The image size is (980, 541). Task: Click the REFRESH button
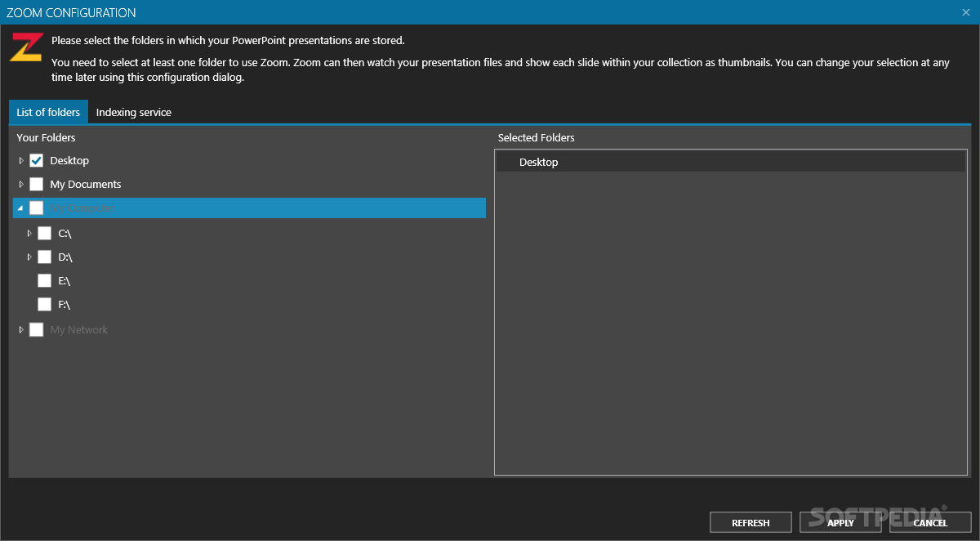tap(751, 523)
